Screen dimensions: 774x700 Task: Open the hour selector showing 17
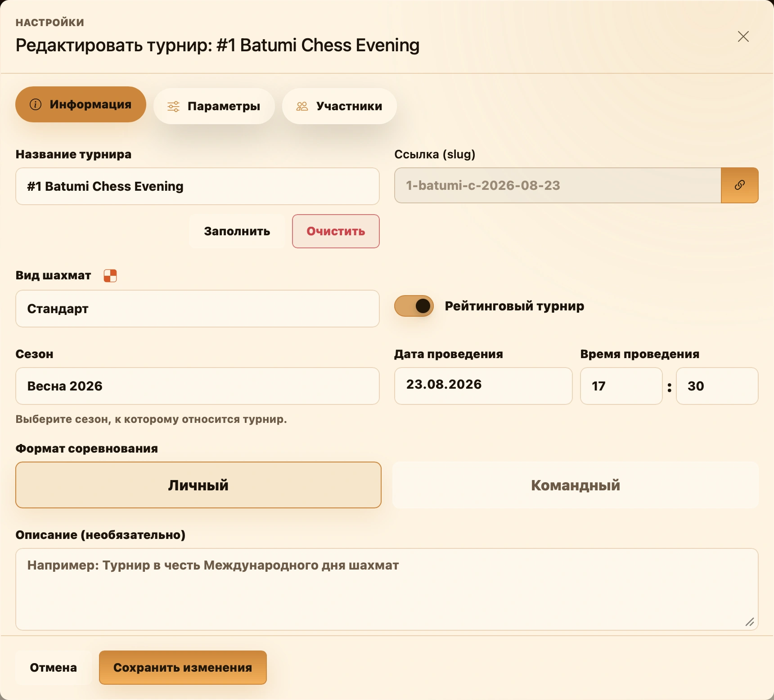pyautogui.click(x=621, y=386)
